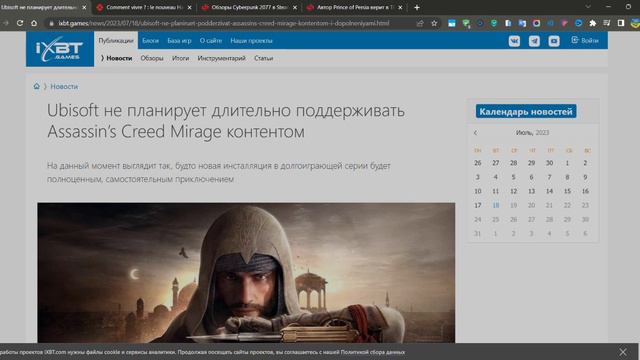Image resolution: width=640 pixels, height=360 pixels.
Task: Close the 'Автор Prince of Persia' tab
Action: point(400,7)
